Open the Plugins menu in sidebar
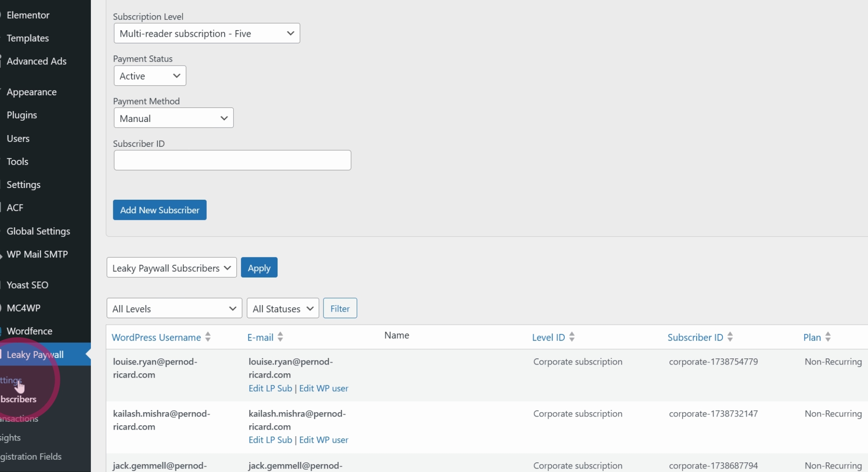868x472 pixels. coord(22,115)
